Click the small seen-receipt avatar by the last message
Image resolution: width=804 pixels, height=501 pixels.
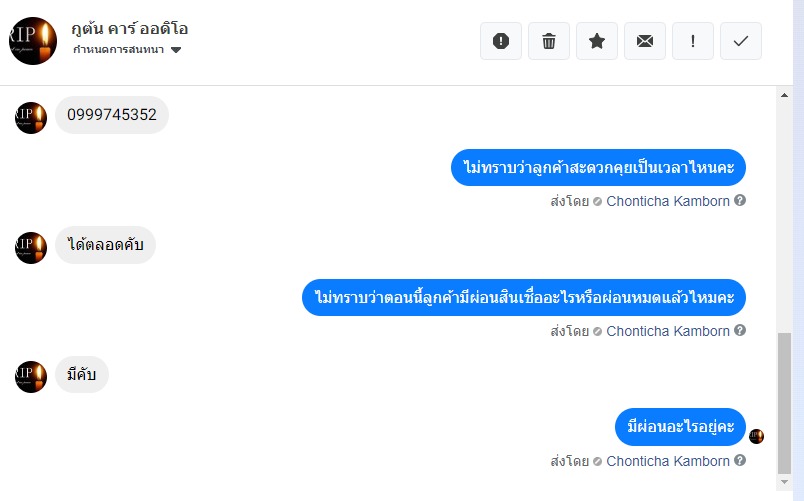click(756, 436)
